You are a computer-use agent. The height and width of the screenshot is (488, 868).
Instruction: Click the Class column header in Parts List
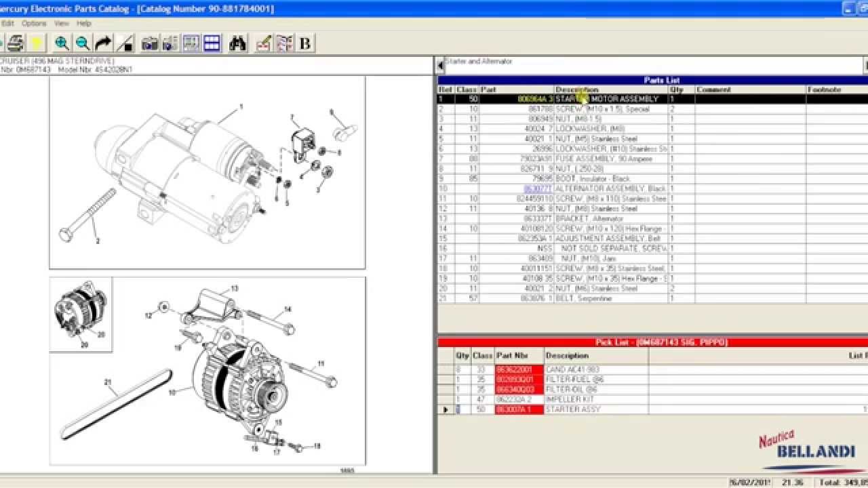point(467,89)
